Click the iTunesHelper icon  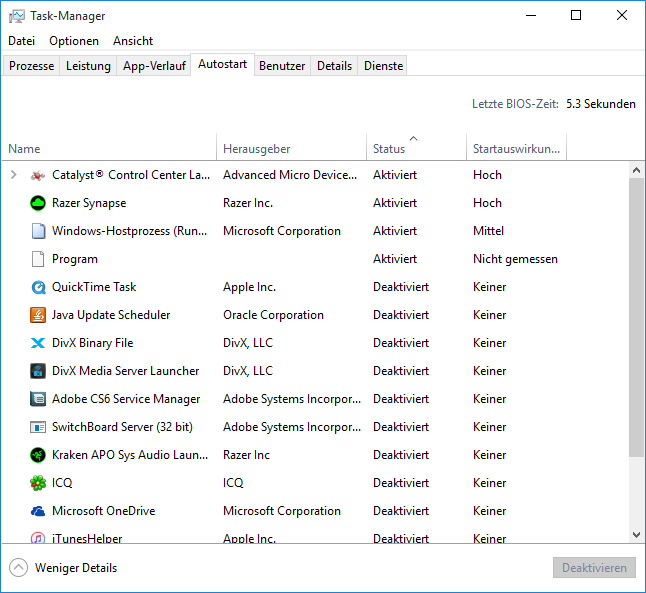click(x=38, y=537)
